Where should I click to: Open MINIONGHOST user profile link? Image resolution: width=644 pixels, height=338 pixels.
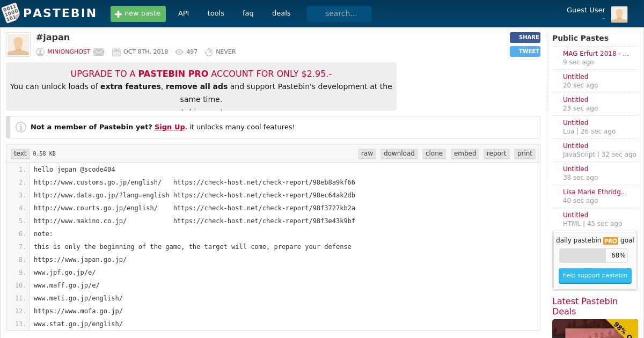pyautogui.click(x=69, y=52)
